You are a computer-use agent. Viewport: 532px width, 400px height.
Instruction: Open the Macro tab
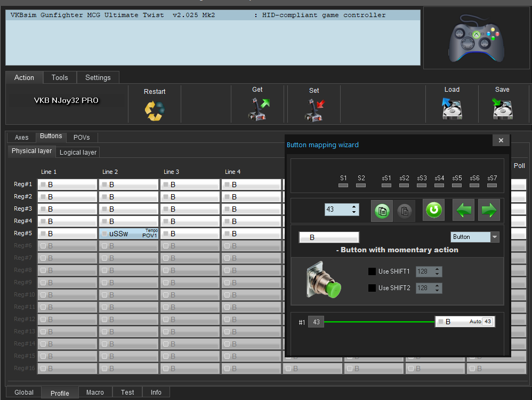pyautogui.click(x=95, y=393)
